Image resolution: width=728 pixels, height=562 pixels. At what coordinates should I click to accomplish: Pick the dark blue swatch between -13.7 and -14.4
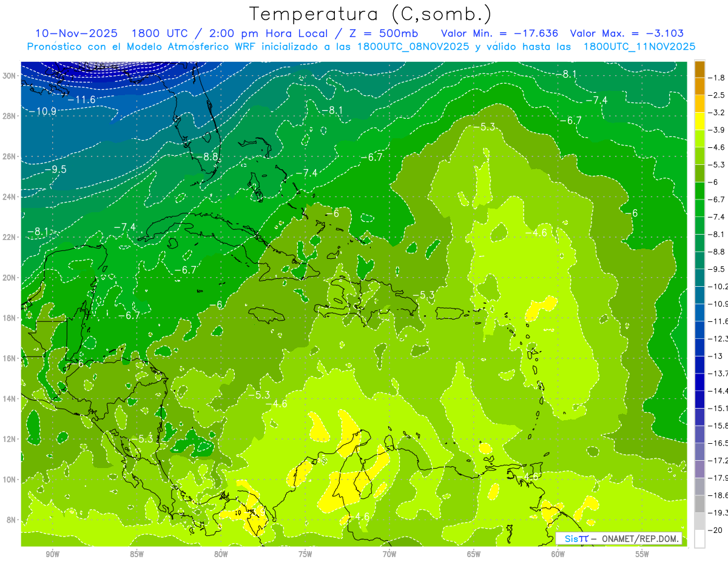point(699,382)
